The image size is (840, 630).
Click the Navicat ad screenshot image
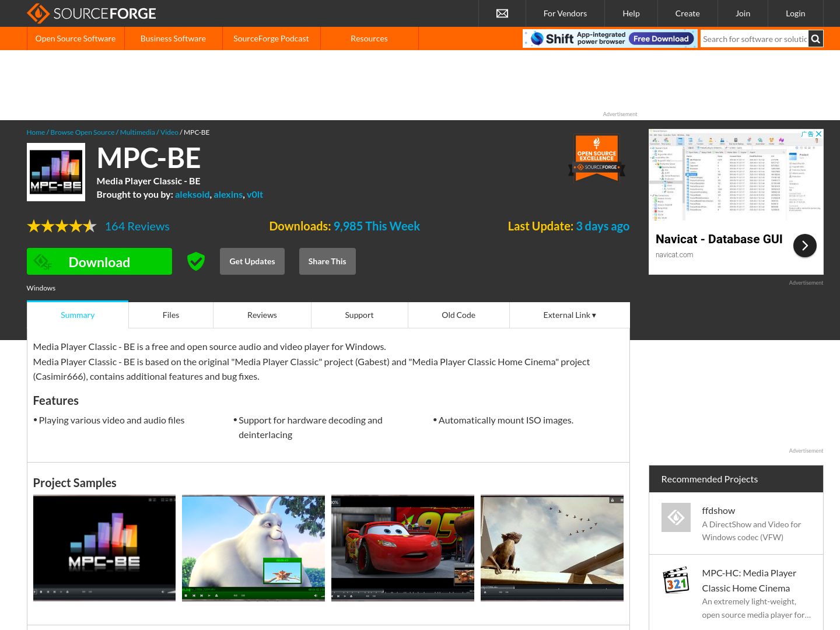pos(736,175)
